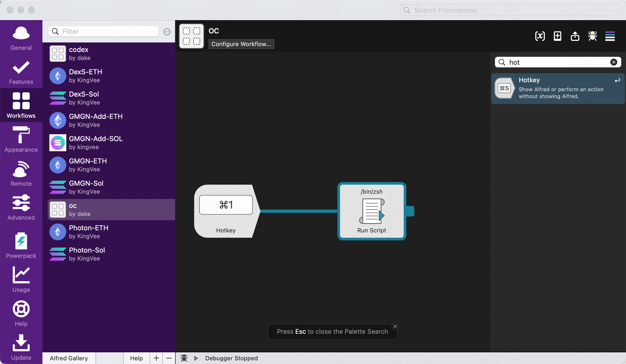Open the workflow variables [x] editor

tap(540, 36)
